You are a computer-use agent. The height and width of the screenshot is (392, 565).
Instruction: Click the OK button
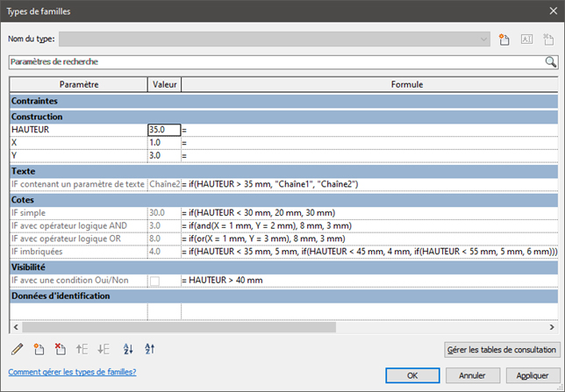412,376
